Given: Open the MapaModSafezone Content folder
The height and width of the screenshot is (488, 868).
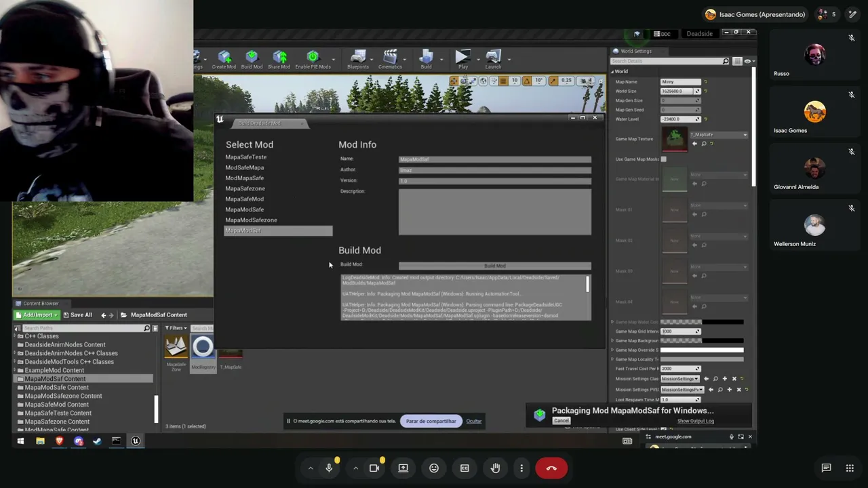Looking at the screenshot, I should pos(63,396).
